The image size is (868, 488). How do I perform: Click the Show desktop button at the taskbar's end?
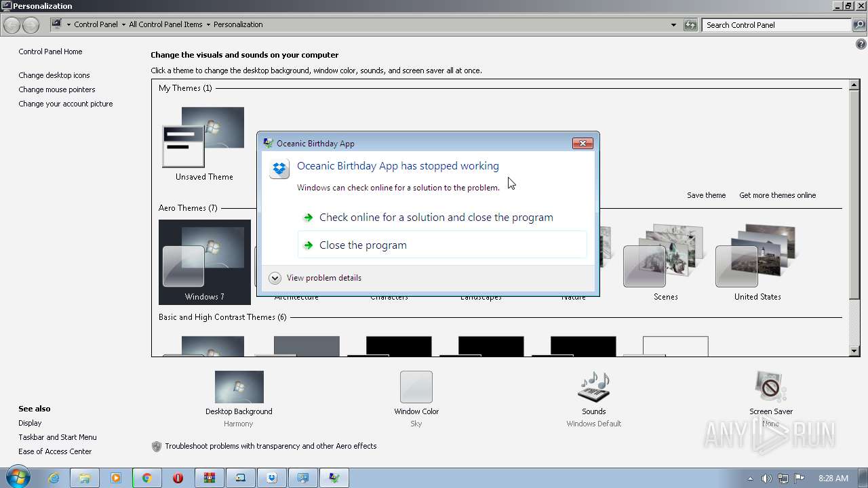[863, 478]
